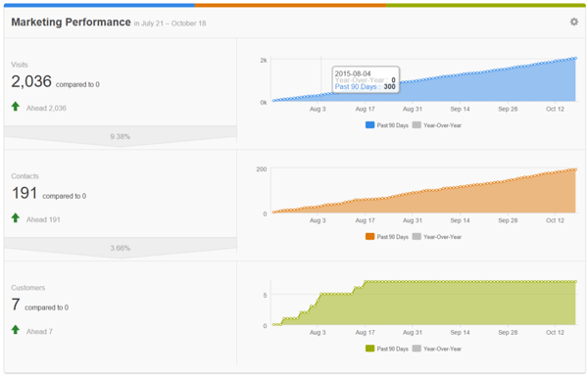Click Oct 12 axis label in Customers chart
Viewport: 588px width, 377px height.
pyautogui.click(x=555, y=332)
